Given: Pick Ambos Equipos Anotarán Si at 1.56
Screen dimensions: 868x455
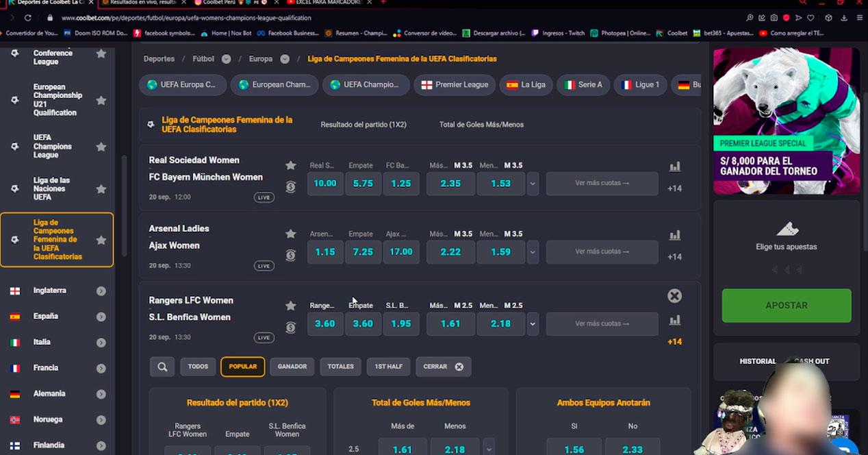Looking at the screenshot, I should click(x=574, y=449).
